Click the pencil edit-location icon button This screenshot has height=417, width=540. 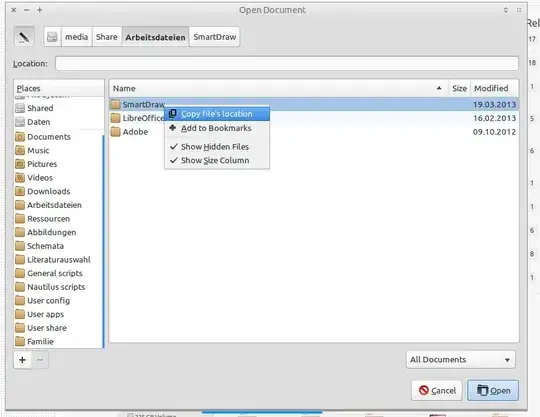24,37
